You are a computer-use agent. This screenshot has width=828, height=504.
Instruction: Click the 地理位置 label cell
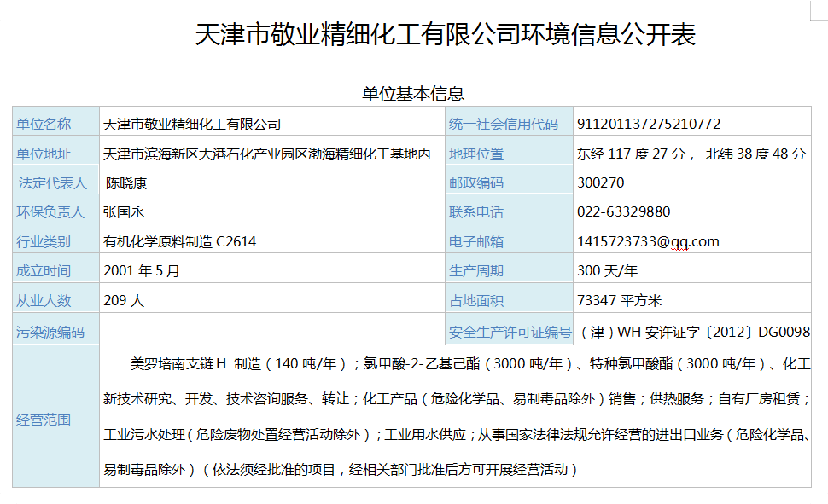509,151
